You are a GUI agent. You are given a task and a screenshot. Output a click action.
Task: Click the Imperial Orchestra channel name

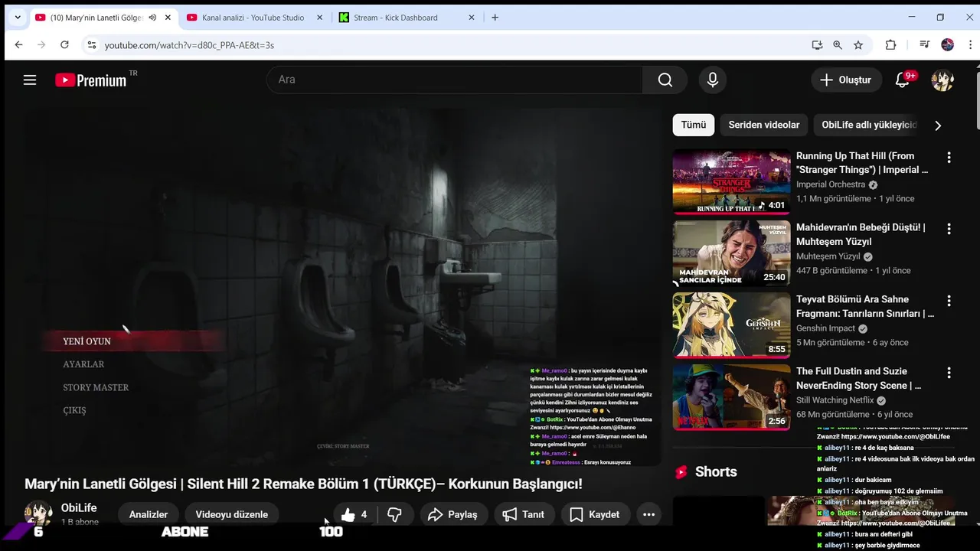[831, 184]
